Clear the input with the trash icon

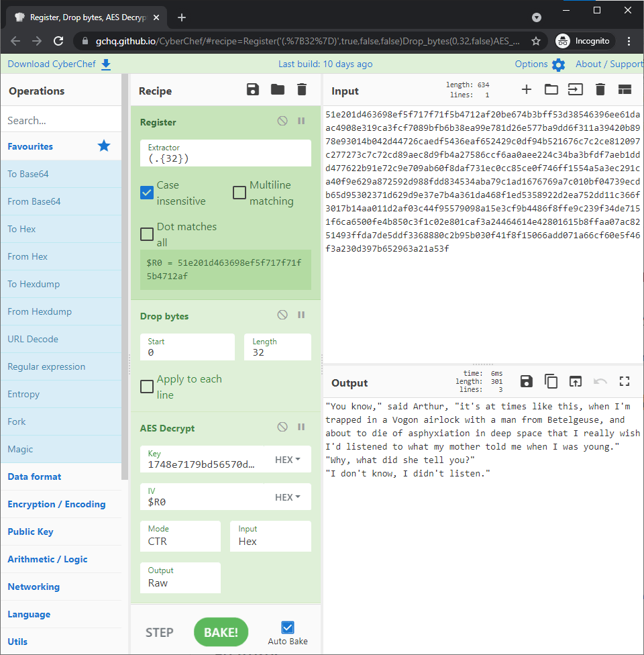[x=600, y=89]
